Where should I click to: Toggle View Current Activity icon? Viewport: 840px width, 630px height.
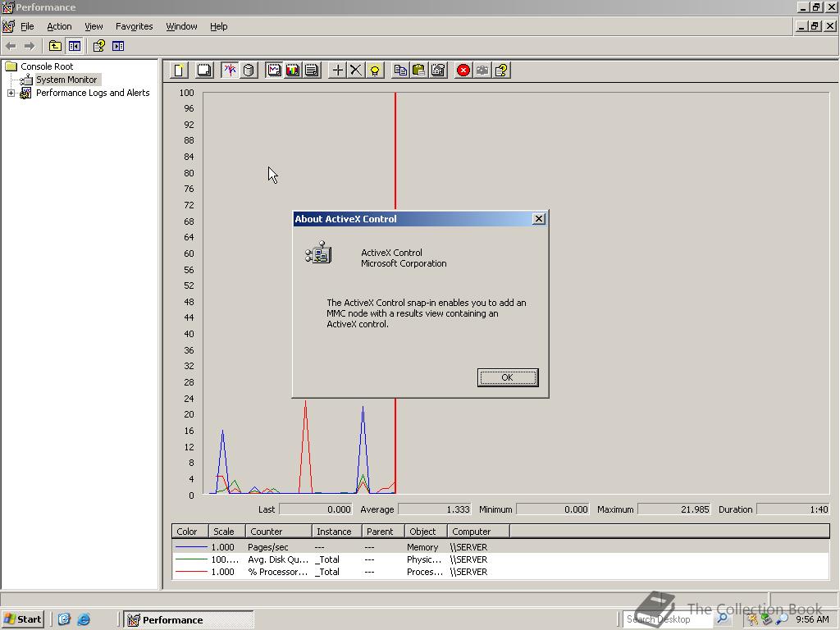click(x=230, y=71)
